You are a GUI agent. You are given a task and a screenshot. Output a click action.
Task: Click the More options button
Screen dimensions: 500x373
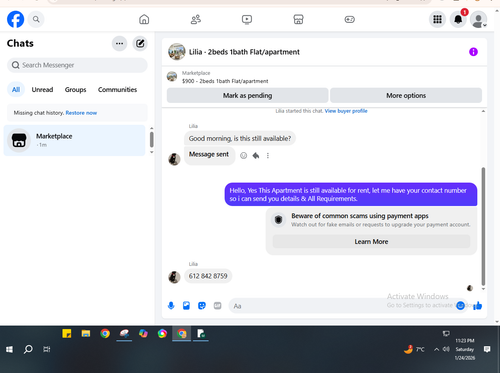coord(406,95)
